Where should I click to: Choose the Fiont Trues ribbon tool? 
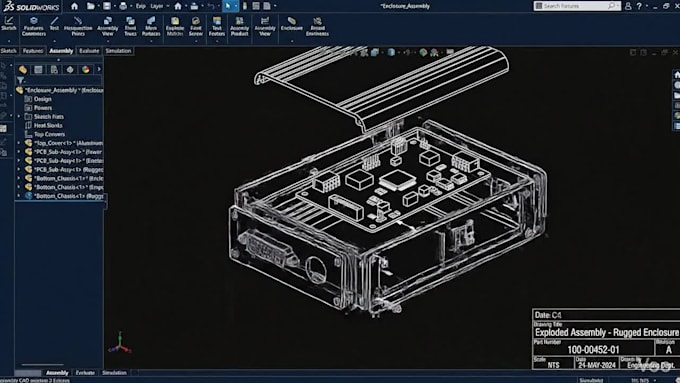(x=130, y=26)
